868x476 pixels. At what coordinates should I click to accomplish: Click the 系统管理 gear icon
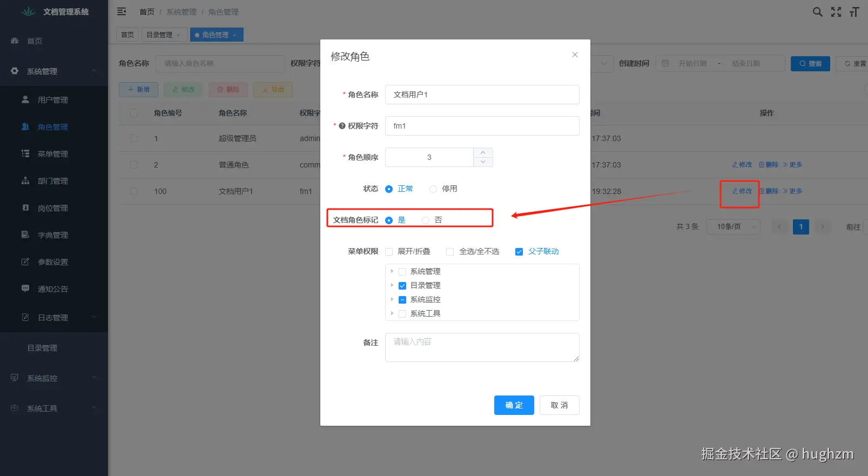pos(15,71)
